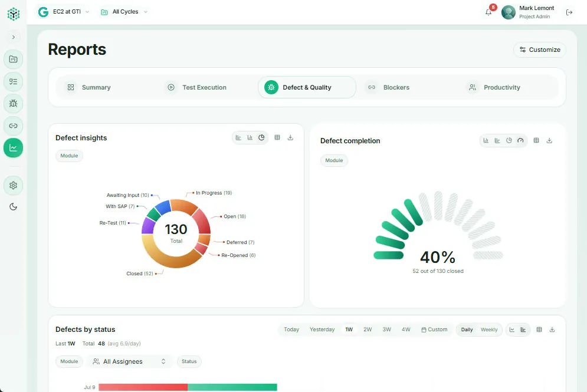This screenshot has width=587, height=392.
Task: Click the Awaiting Input (10) label
Action: pyautogui.click(x=127, y=195)
